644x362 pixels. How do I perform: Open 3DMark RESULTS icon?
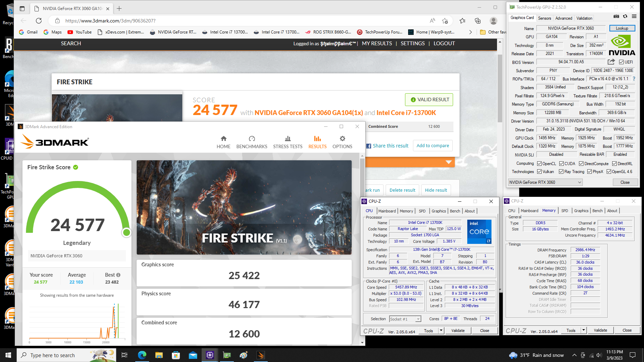318,139
